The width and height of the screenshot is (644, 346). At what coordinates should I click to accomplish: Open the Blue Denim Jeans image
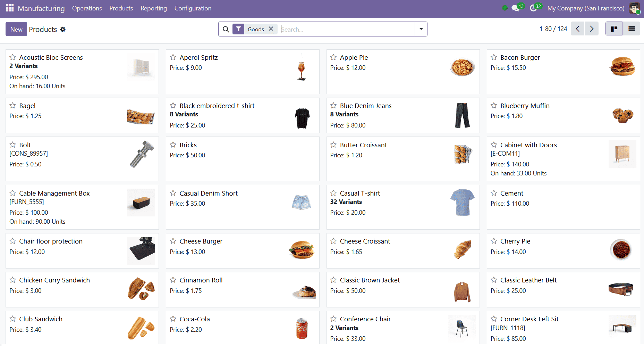click(462, 115)
